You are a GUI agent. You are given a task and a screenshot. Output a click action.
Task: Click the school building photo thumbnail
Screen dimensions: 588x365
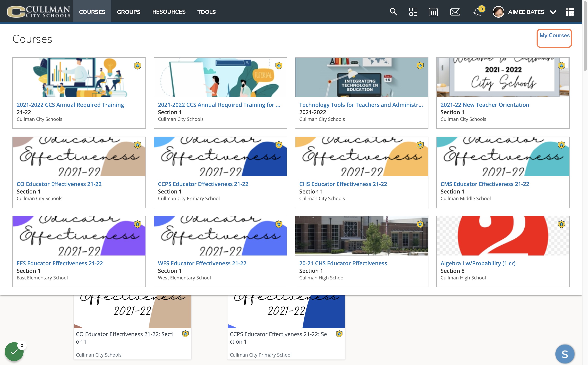pos(362,236)
